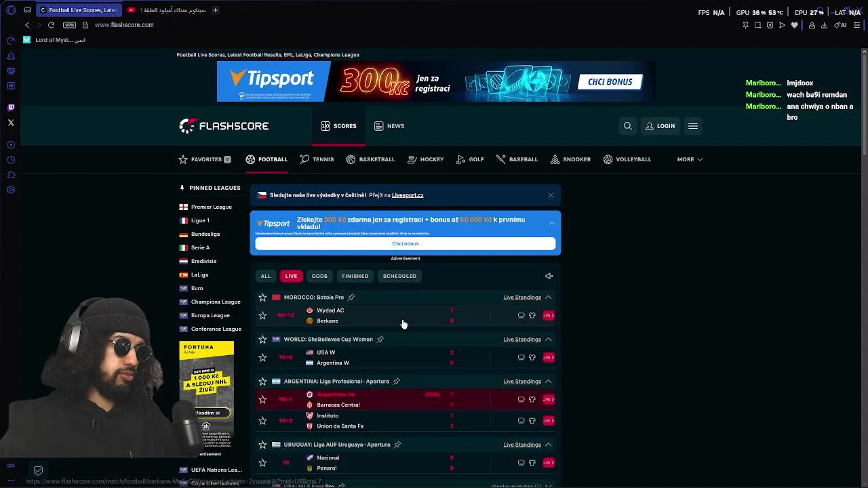Favorite the Barracas Central match
Image resolution: width=868 pixels, height=488 pixels.
click(262, 399)
